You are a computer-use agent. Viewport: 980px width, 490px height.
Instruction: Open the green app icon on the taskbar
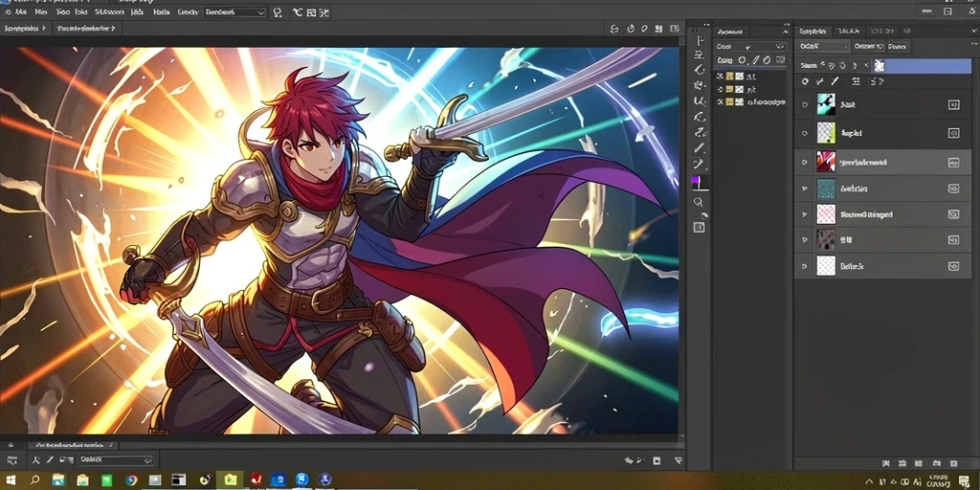tap(107, 480)
